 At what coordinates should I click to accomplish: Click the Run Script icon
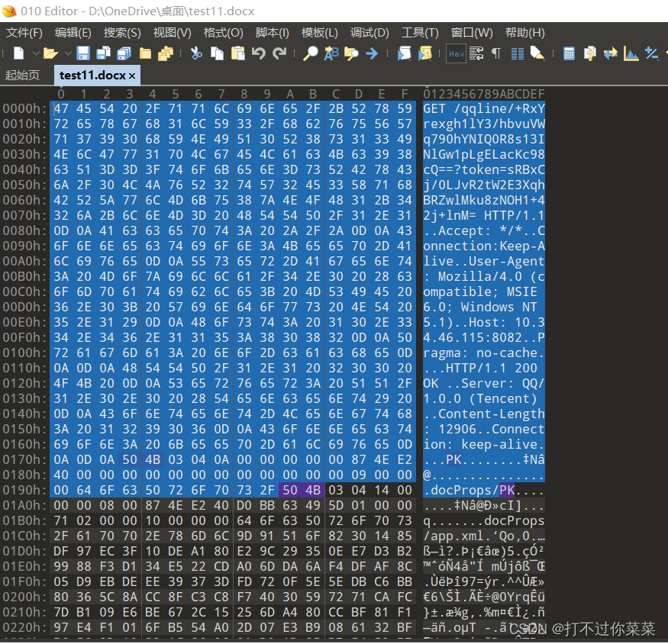405,53
